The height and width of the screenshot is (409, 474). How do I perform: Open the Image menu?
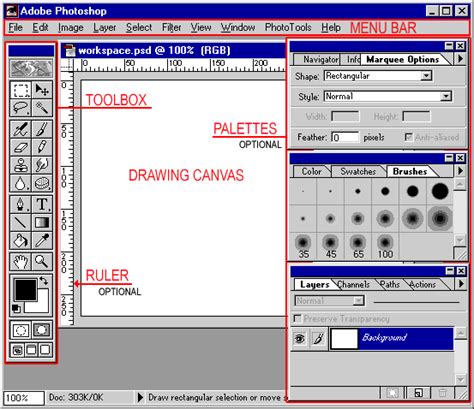pos(71,28)
